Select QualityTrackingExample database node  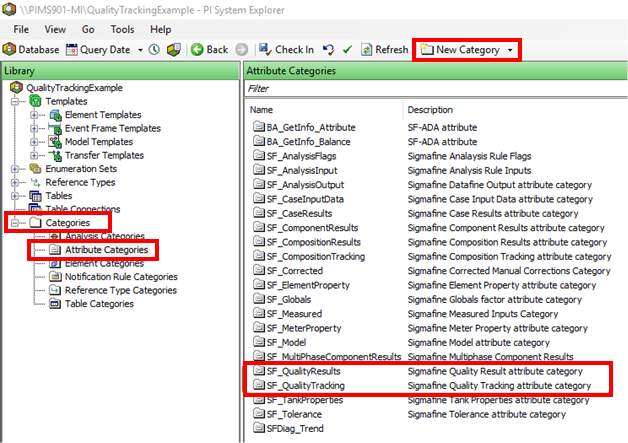point(74,87)
